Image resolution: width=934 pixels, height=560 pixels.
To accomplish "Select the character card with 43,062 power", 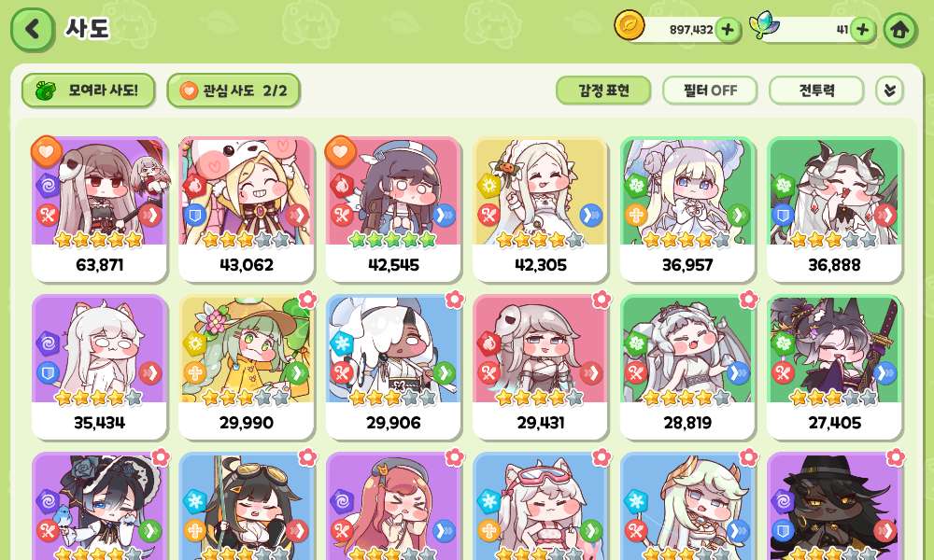I will coord(246,209).
